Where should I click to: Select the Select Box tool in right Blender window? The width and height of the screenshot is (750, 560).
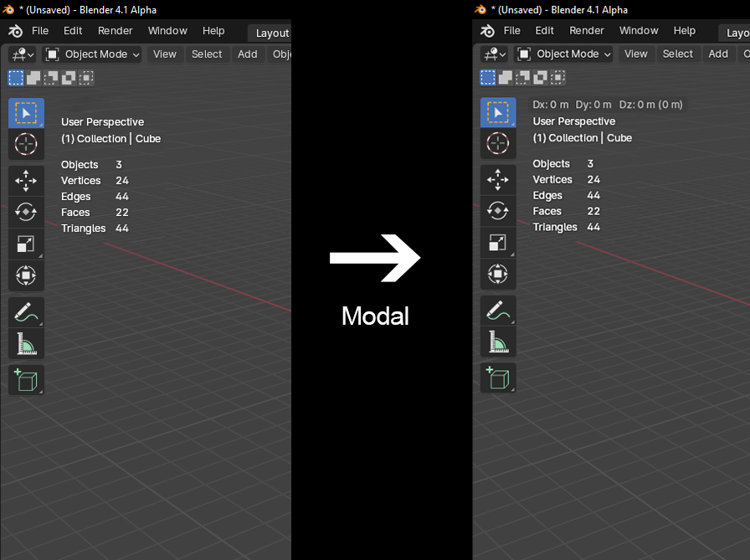coord(498,112)
